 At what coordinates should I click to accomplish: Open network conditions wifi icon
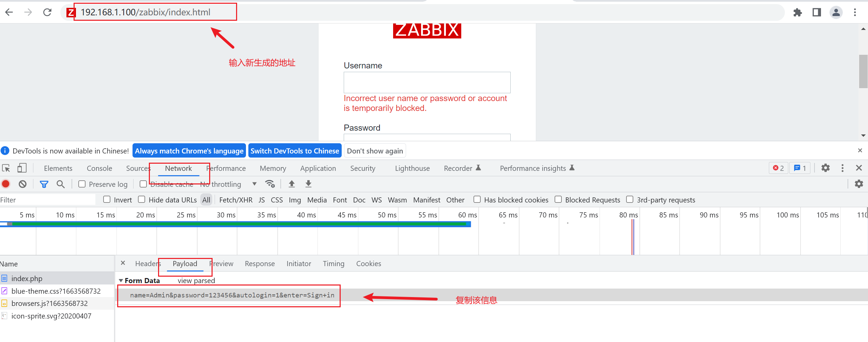270,184
